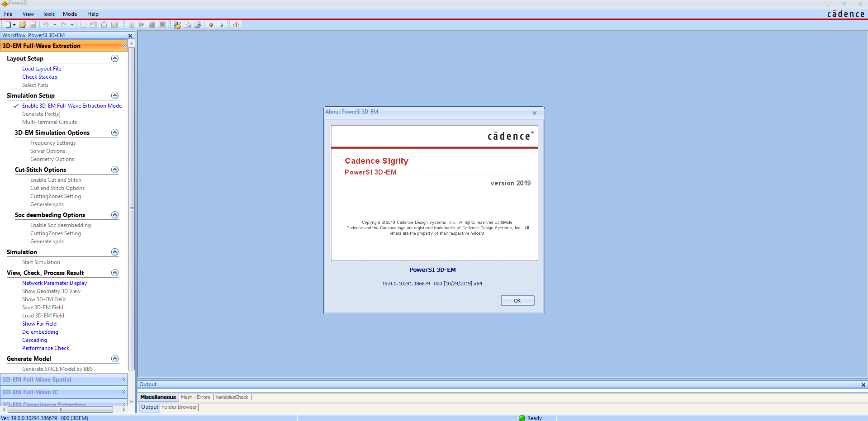This screenshot has height=421, width=868.
Task: Open Network Parameter Display
Action: (x=54, y=283)
